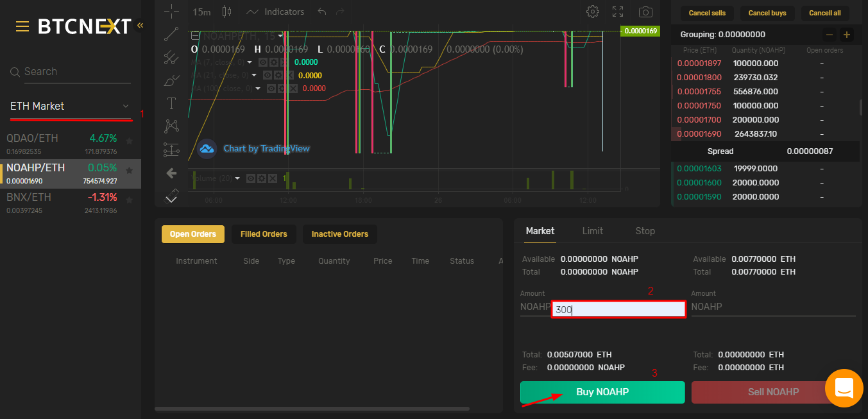
Task: Favorite the QDAO/ETH pair star
Action: point(130,141)
